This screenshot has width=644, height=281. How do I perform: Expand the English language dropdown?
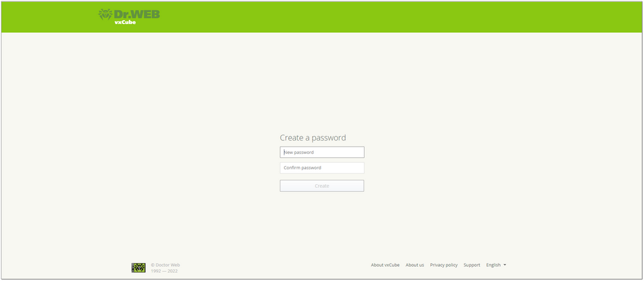pos(496,265)
